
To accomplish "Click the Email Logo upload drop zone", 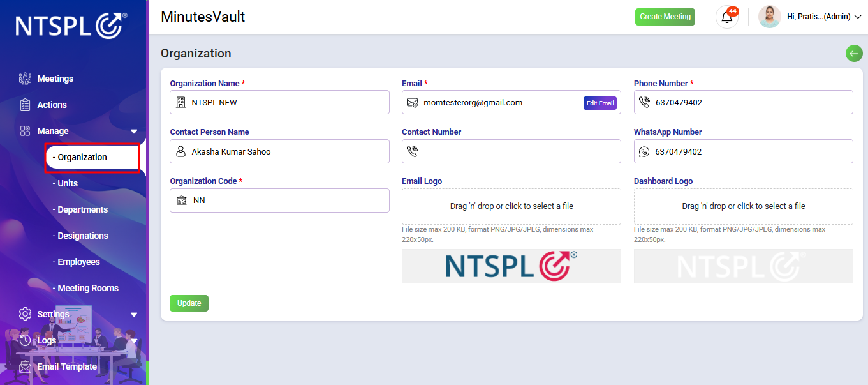I will (x=511, y=206).
